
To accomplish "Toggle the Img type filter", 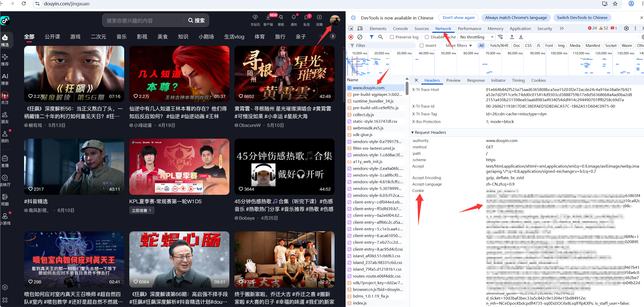I will click(561, 46).
